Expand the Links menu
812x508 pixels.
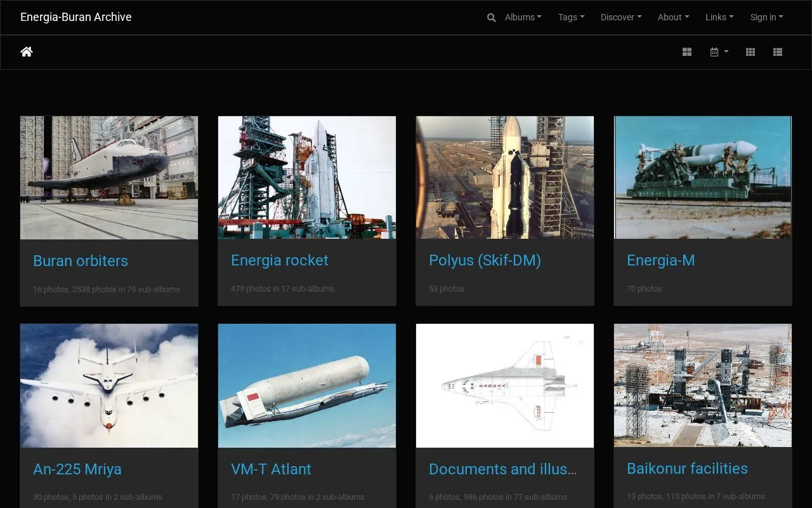click(x=719, y=17)
